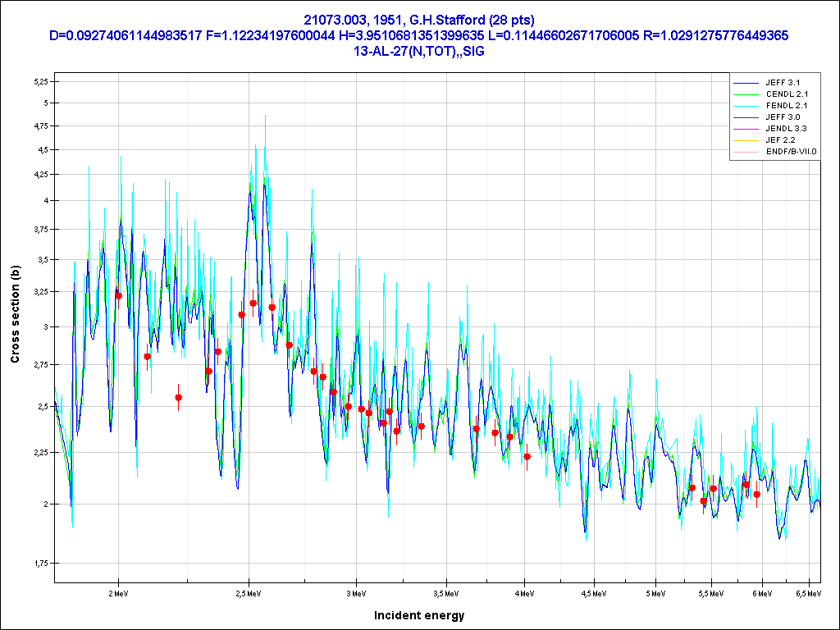Click the D= F= H= L= R= statistics line

point(419,35)
